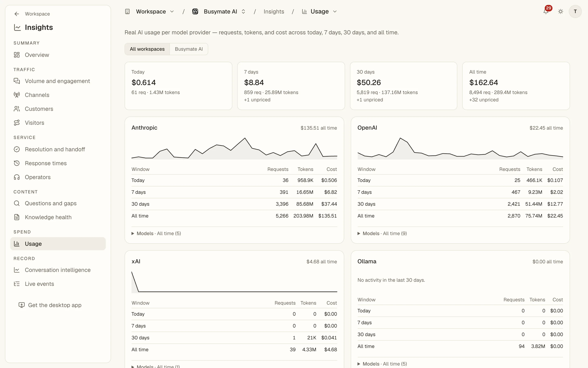588x368 pixels.
Task: Open the T user avatar menu
Action: click(575, 11)
